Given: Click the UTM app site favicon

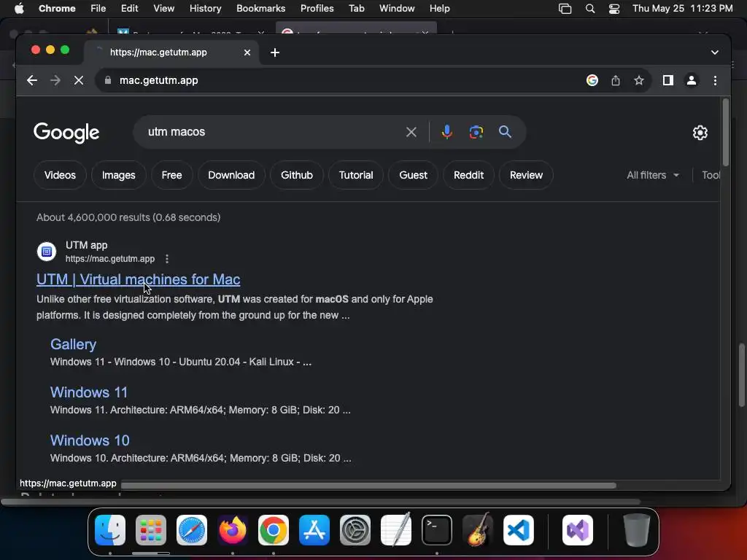Looking at the screenshot, I should point(47,252).
